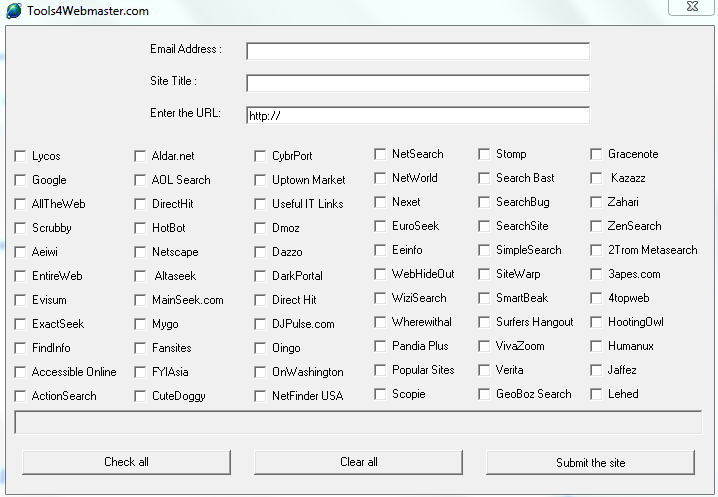Screen dimensions: 718x497
Task: Select all engines with Check all button
Action: [x=126, y=462]
